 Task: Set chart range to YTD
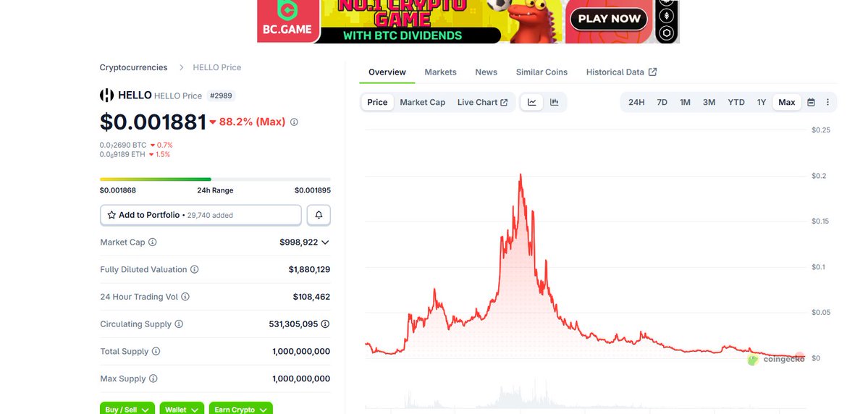click(x=736, y=102)
